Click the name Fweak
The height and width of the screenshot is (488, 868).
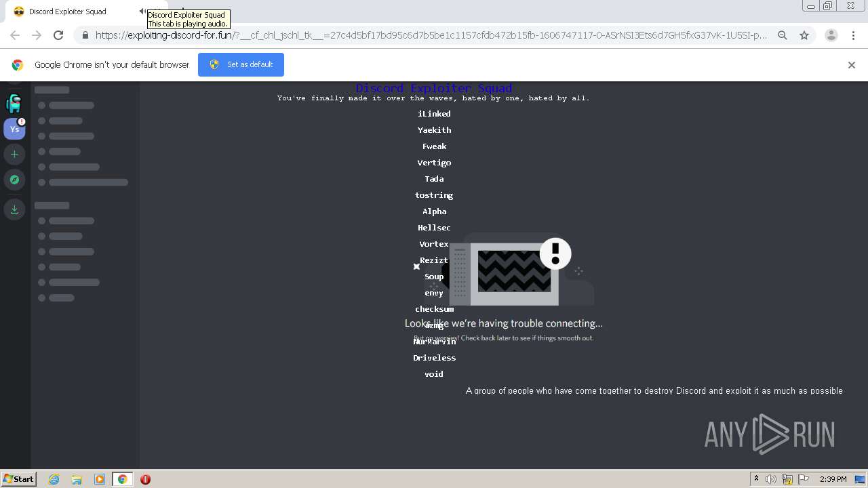[x=434, y=146]
